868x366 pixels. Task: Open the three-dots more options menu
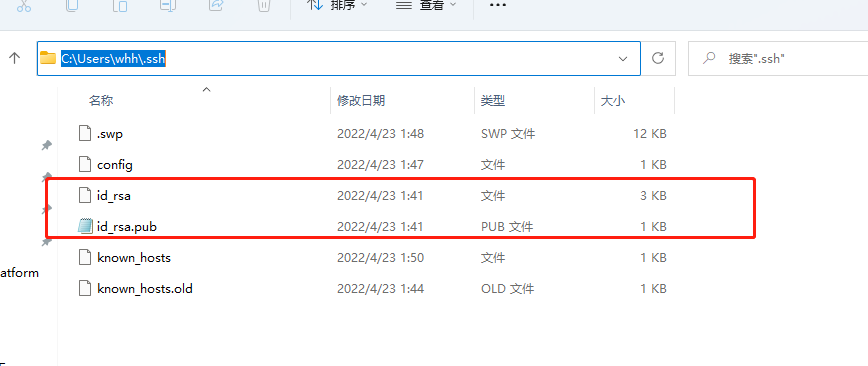[x=498, y=6]
